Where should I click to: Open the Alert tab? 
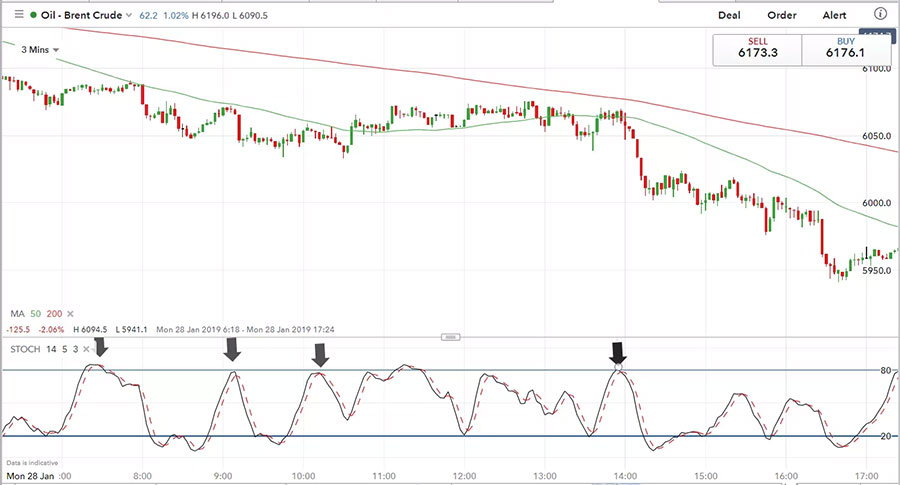click(834, 15)
